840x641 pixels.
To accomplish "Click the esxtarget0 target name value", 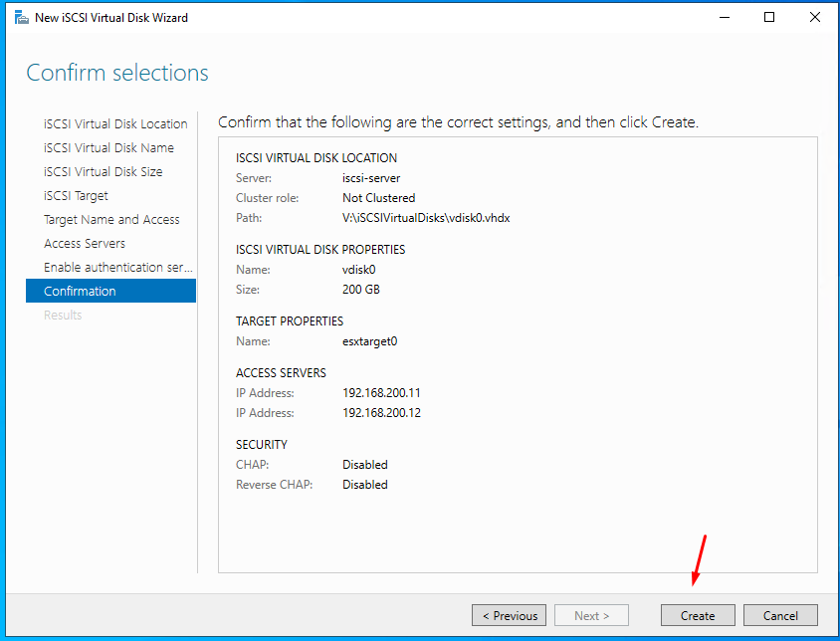I will pyautogui.click(x=369, y=341).
